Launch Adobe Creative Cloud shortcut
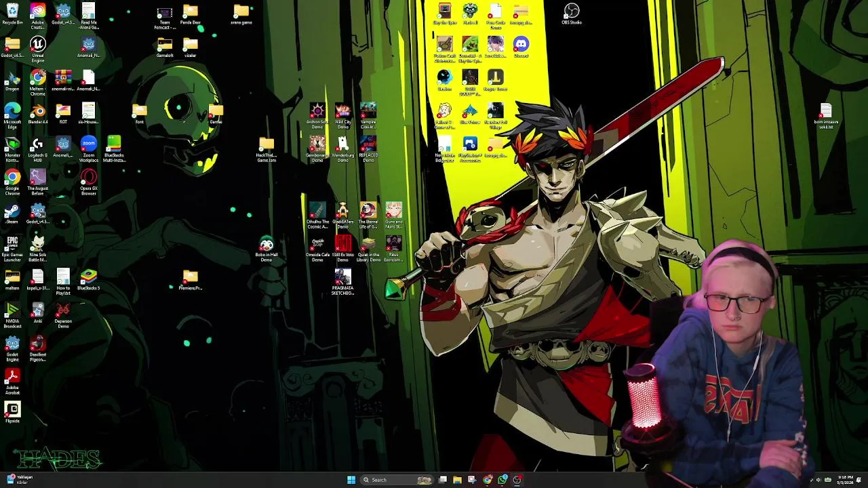 (x=37, y=16)
